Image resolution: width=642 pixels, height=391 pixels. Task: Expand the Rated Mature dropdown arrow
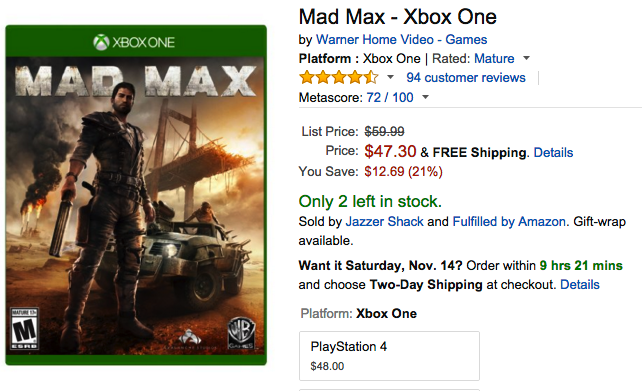coord(527,59)
